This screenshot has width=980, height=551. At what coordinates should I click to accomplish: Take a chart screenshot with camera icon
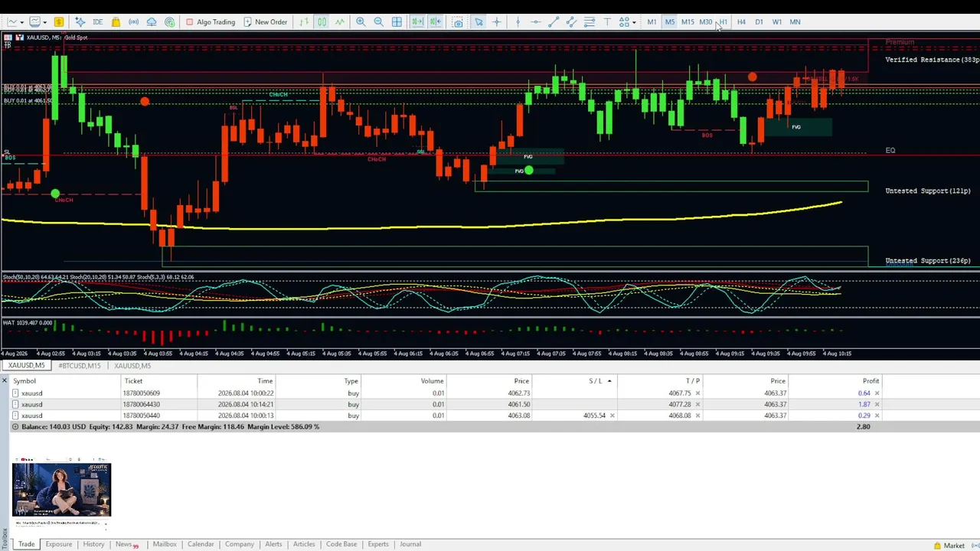(458, 22)
